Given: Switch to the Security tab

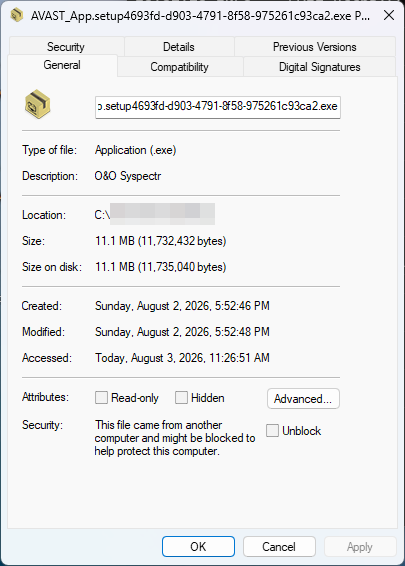Looking at the screenshot, I should (66, 47).
